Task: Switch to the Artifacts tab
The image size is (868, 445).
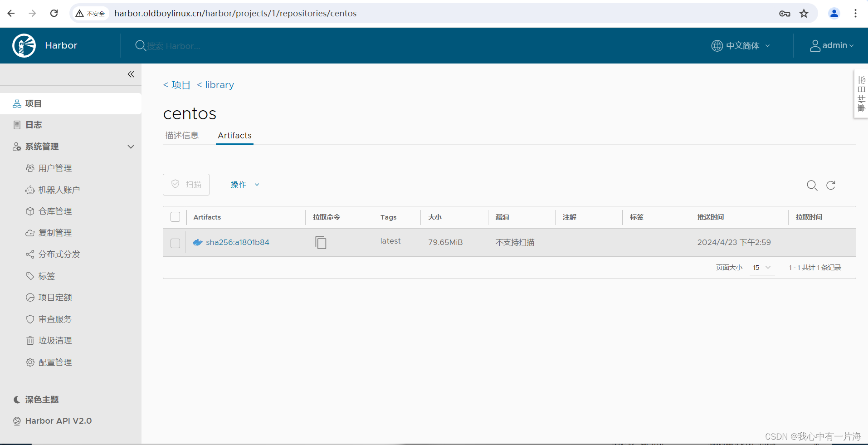Action: 234,136
